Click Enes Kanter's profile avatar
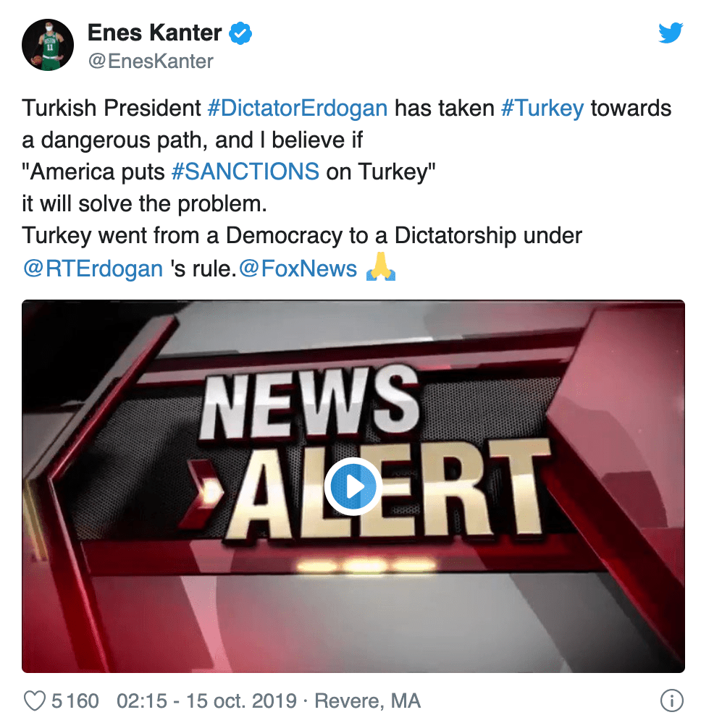701x728 pixels. pyautogui.click(x=48, y=45)
